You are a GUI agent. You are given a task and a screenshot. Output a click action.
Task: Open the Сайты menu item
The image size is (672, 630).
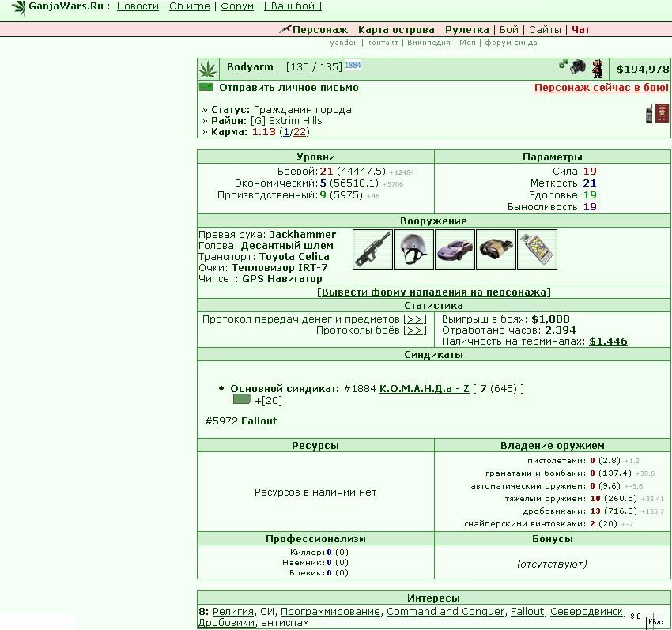coord(545,30)
